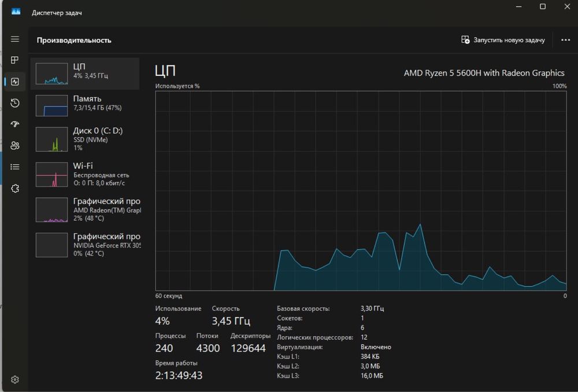The height and width of the screenshot is (392, 578).
Task: Open Task Manager settings gear
Action: coord(15,379)
